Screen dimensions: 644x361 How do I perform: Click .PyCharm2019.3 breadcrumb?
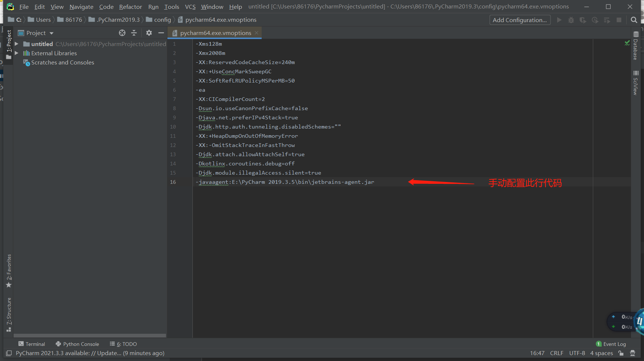pos(114,20)
